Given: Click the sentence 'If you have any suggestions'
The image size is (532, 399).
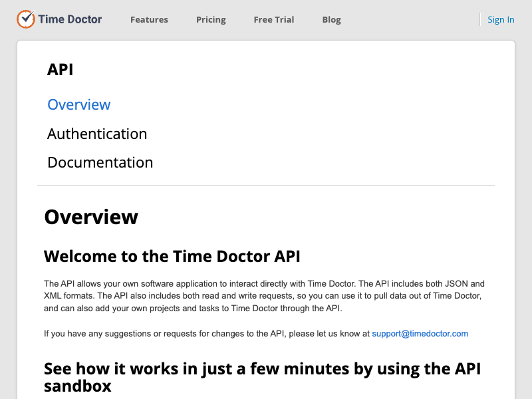Looking at the screenshot, I should pyautogui.click(x=256, y=334).
